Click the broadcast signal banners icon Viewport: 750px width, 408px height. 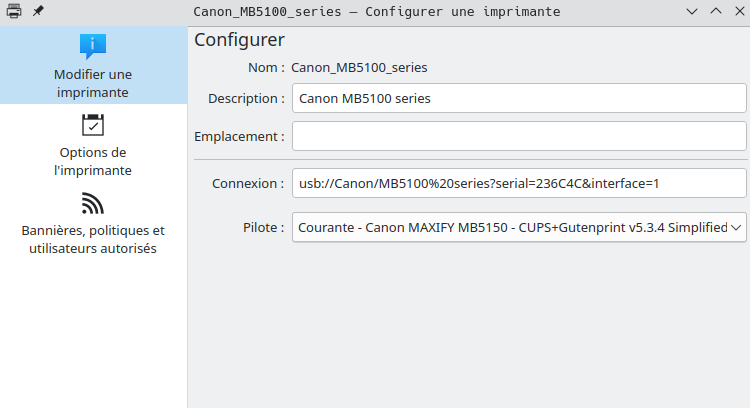pos(93,203)
